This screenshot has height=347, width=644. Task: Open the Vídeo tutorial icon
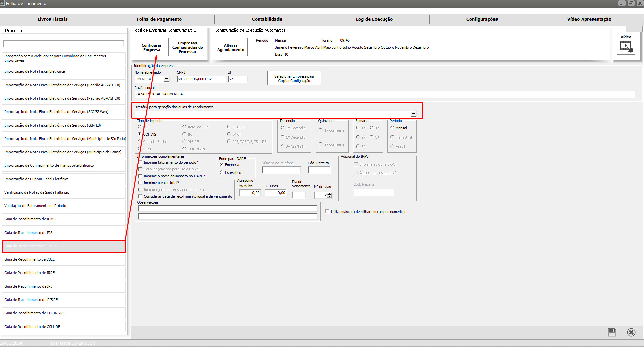[x=626, y=44]
